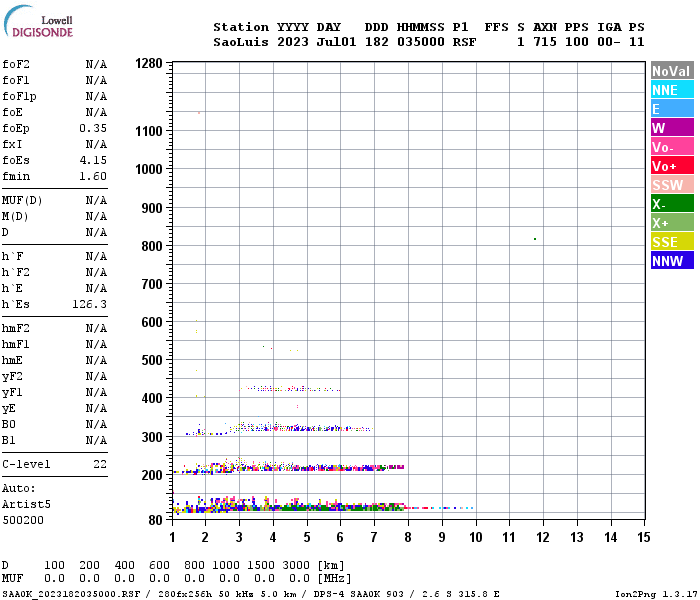This screenshot has height=600, width=700.
Task: Click frequency axis label 12
Action: [x=543, y=537]
